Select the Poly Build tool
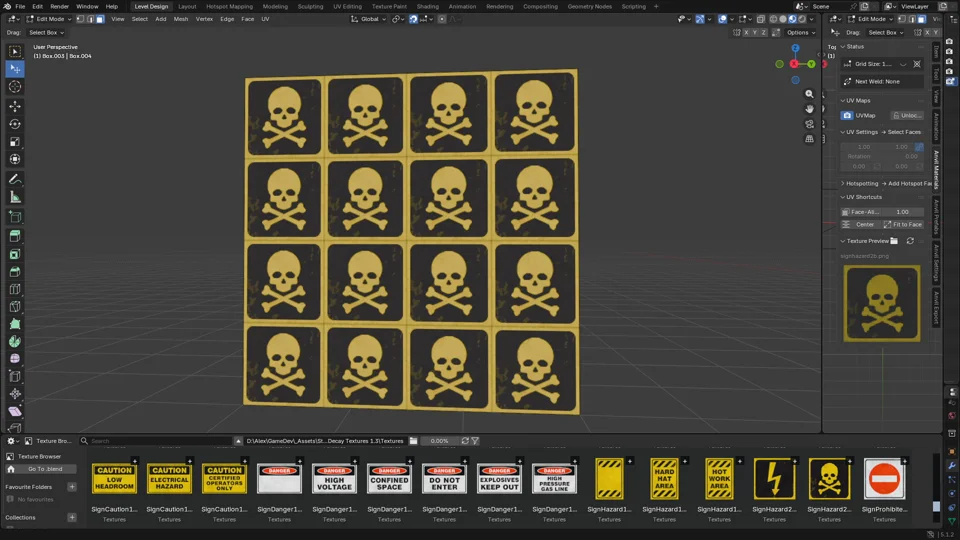 tap(15, 324)
